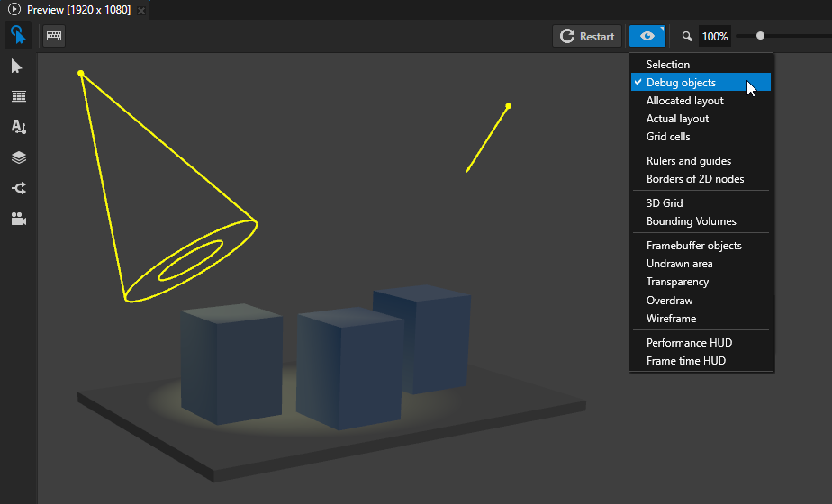Viewport: 832px width, 504px height.
Task: Choose Bounding Volumes from the list
Action: pos(691,221)
